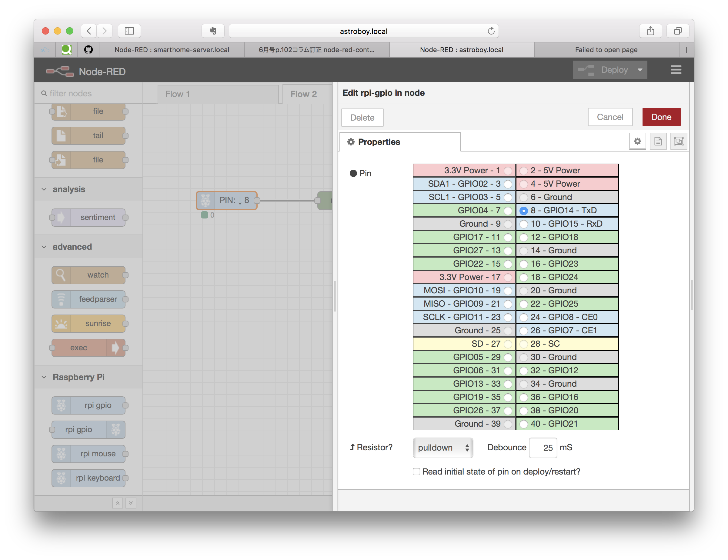Enable Read initial state of pin checkbox
Image resolution: width=728 pixels, height=560 pixels.
[416, 471]
